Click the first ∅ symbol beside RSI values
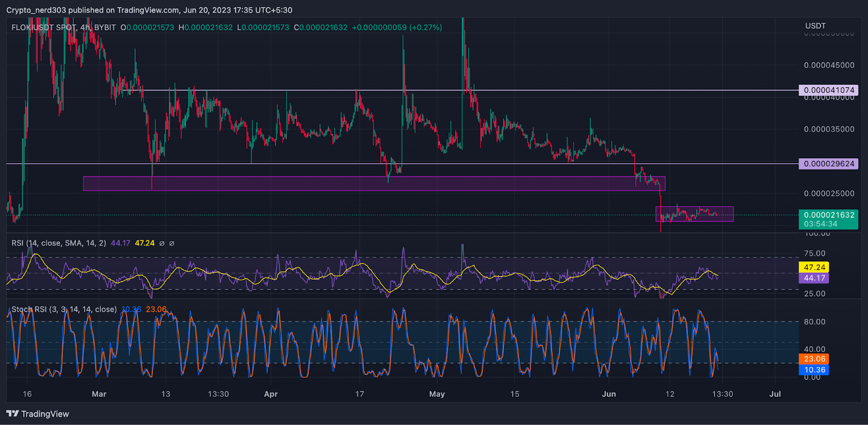The image size is (868, 425). [162, 243]
